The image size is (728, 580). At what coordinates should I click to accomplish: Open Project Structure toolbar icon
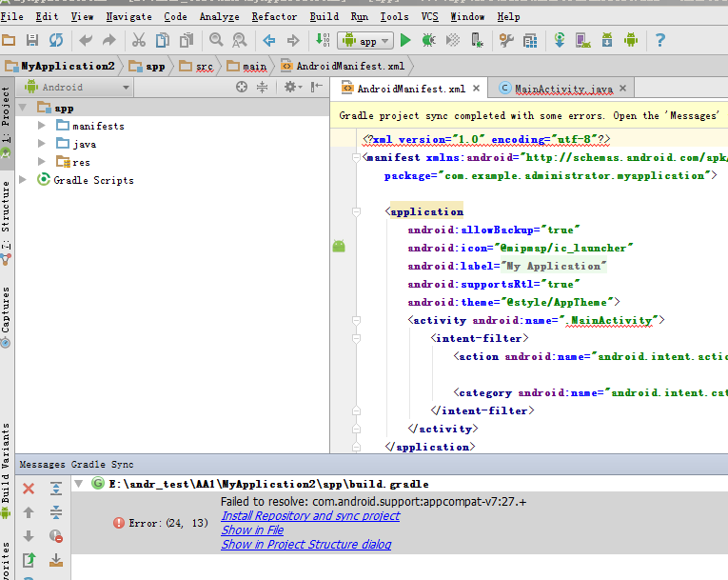coord(530,40)
